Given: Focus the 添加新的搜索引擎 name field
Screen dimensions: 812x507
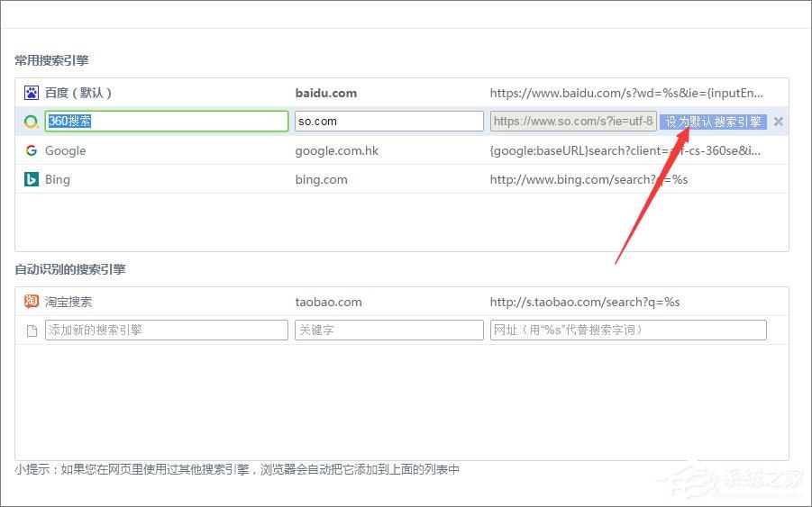Looking at the screenshot, I should tap(166, 330).
